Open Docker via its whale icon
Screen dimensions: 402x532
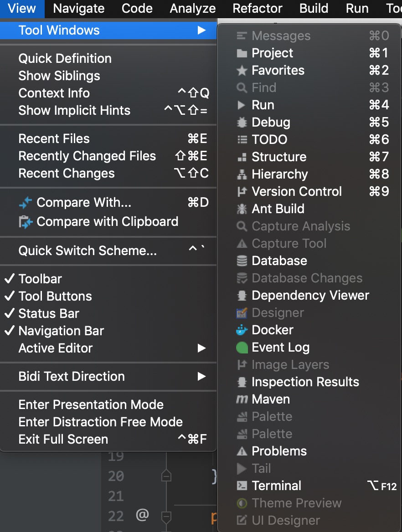point(242,330)
